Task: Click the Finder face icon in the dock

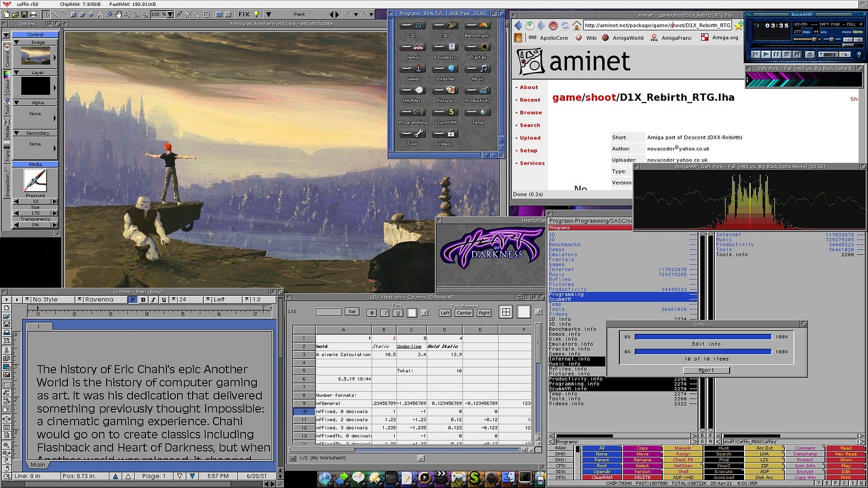Action: [x=508, y=478]
